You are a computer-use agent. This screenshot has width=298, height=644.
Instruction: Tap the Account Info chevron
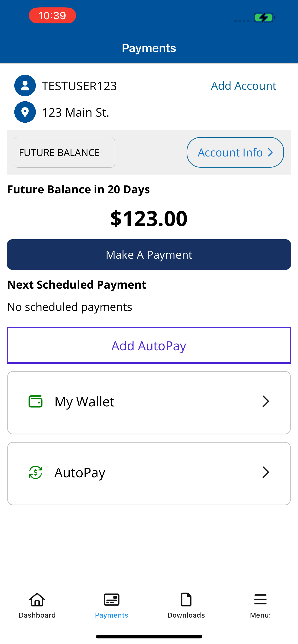(x=270, y=152)
